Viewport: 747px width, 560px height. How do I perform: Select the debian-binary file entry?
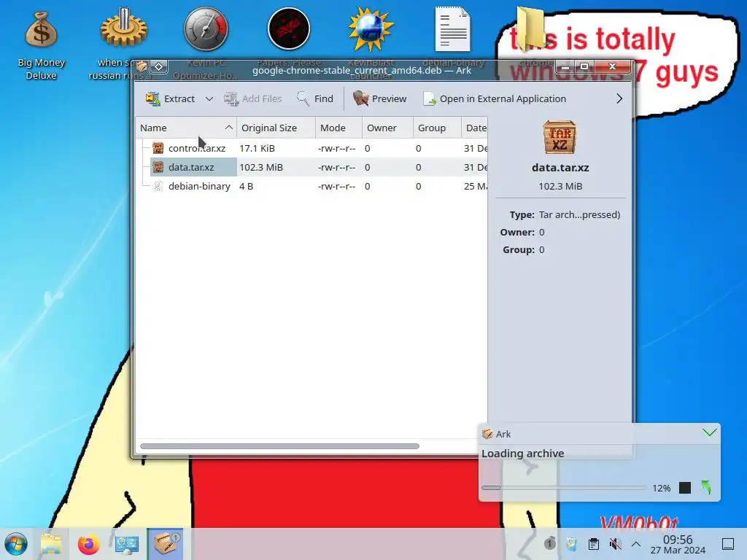[199, 186]
